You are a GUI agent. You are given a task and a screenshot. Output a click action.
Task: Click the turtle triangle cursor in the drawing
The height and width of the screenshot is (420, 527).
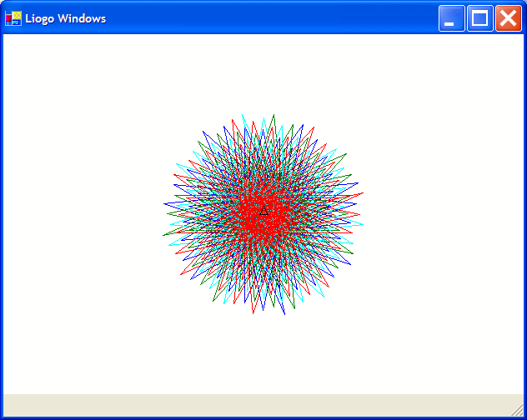point(263,212)
